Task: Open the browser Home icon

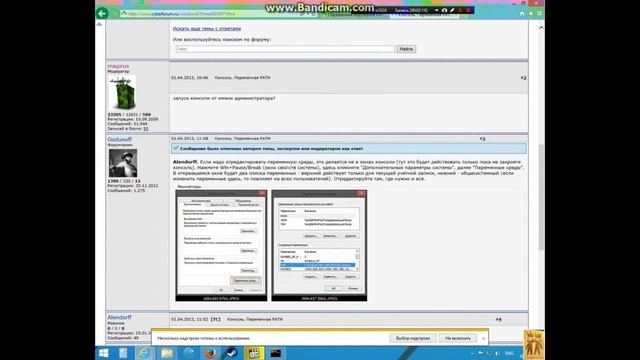Action: (x=522, y=13)
